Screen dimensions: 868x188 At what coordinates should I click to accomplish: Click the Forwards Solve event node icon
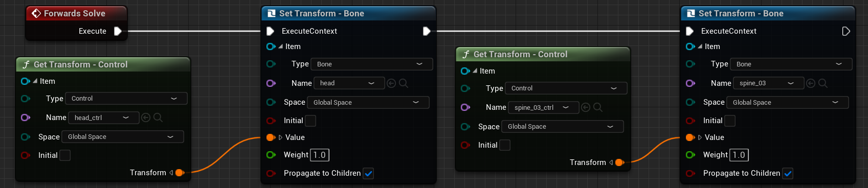(x=36, y=13)
